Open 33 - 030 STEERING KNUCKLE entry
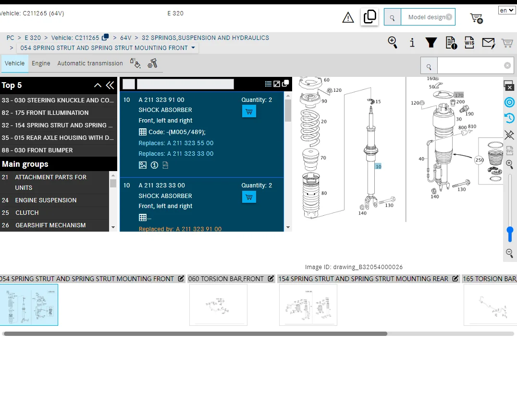Screen dimensions: 517x420 pos(58,100)
